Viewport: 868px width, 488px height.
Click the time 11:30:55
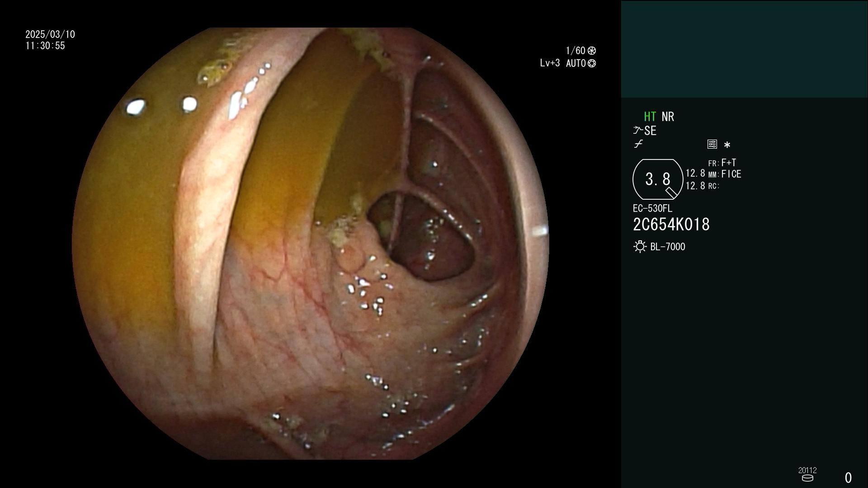pos(45,46)
